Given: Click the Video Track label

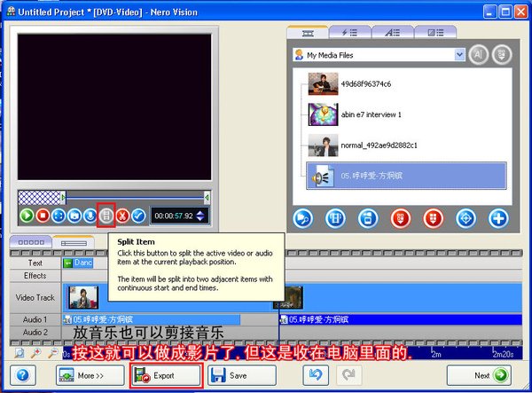Looking at the screenshot, I should click(35, 298).
